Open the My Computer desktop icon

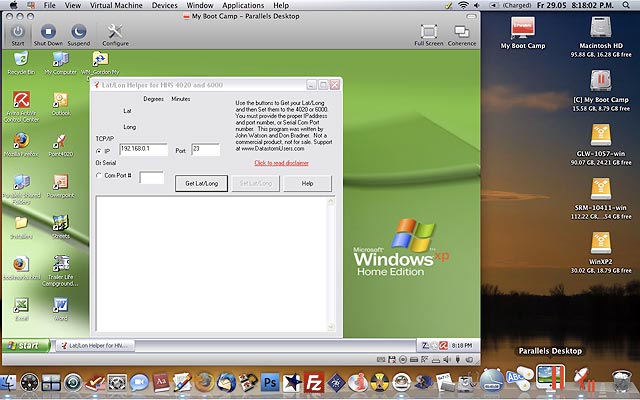pyautogui.click(x=60, y=60)
